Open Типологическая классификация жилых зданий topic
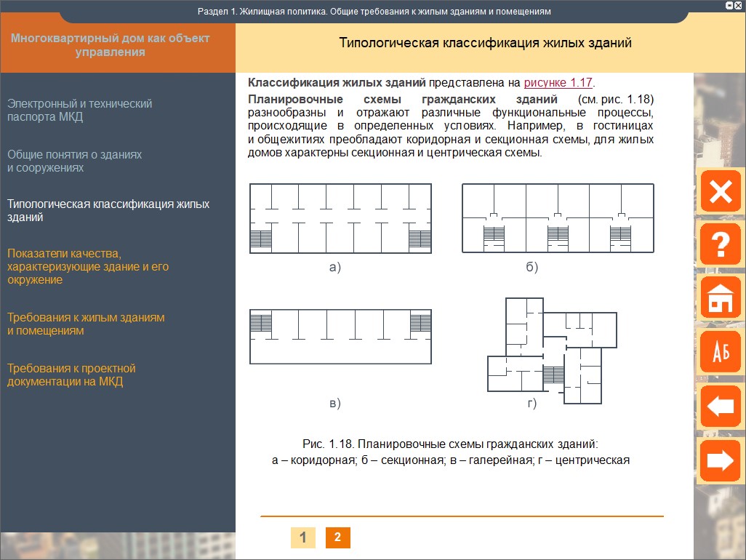 point(108,210)
